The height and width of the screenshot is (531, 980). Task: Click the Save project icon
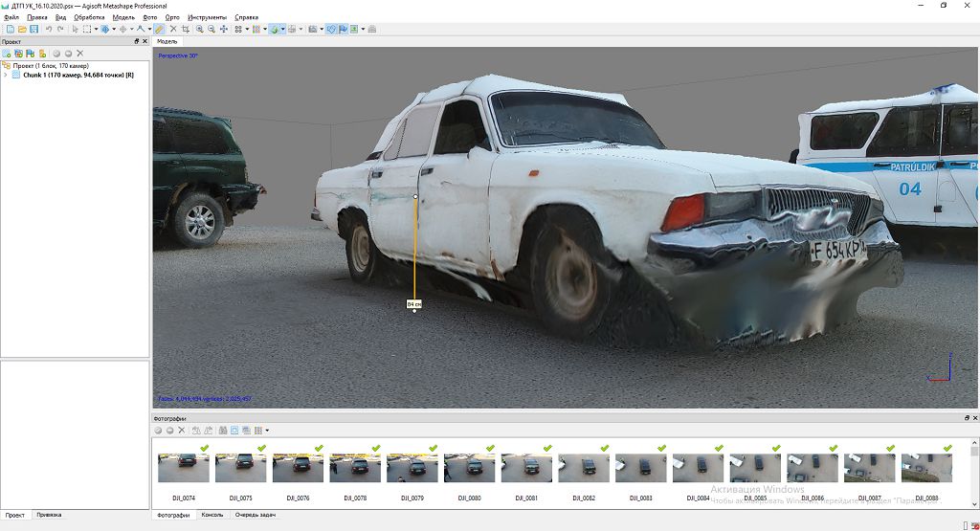coord(33,30)
